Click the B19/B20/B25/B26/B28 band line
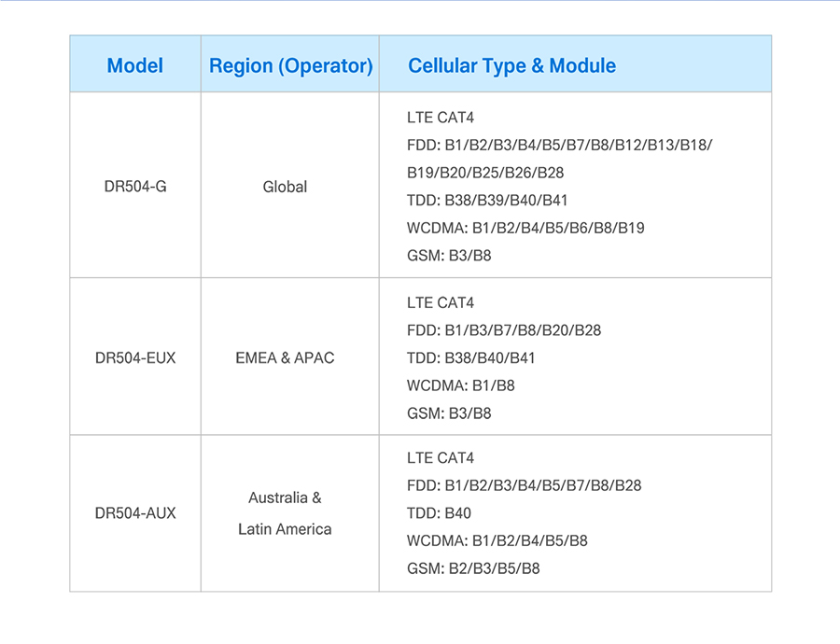 pos(485,173)
